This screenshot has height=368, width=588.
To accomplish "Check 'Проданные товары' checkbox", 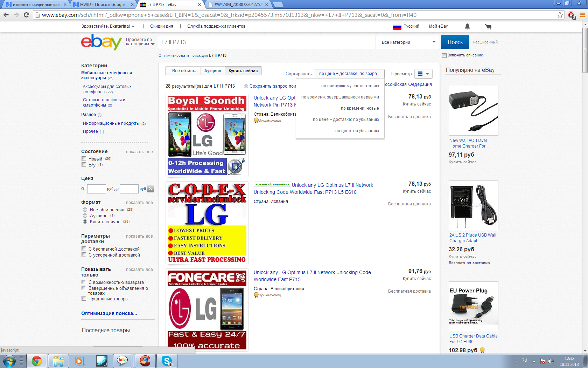I will tap(84, 299).
